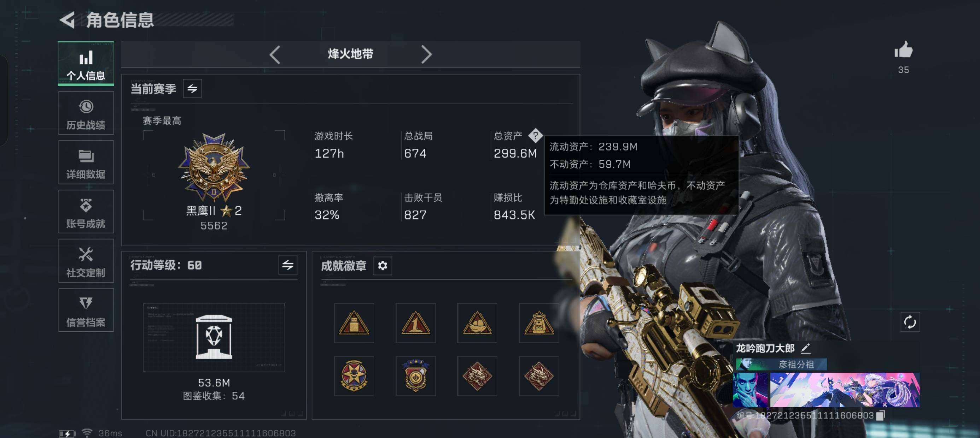Toggle the 当前赛季 season swap button
This screenshot has height=438, width=980.
[192, 89]
